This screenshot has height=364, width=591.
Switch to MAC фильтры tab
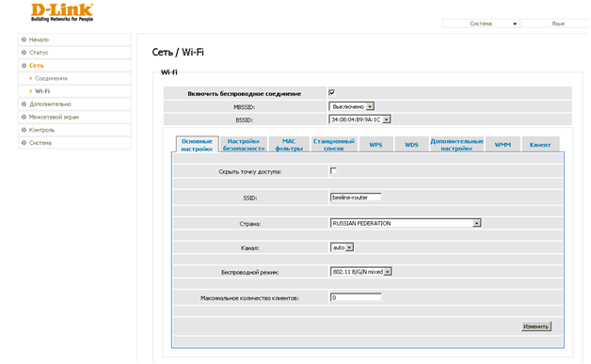click(289, 145)
